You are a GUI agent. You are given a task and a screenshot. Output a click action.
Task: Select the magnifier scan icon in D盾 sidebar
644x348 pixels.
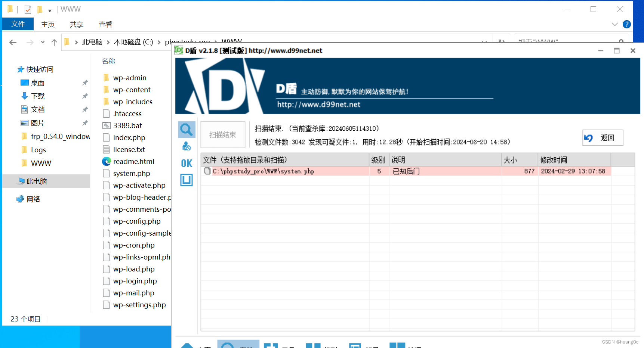[x=187, y=130]
